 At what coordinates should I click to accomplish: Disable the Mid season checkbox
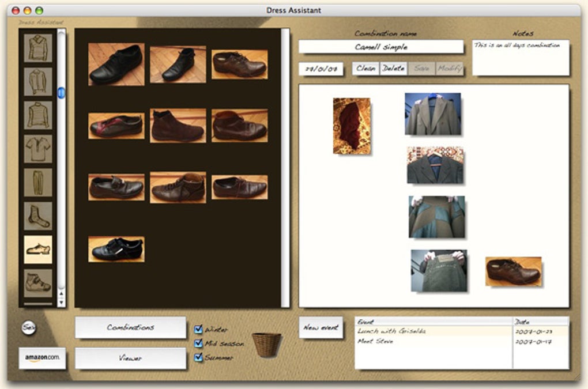click(198, 343)
